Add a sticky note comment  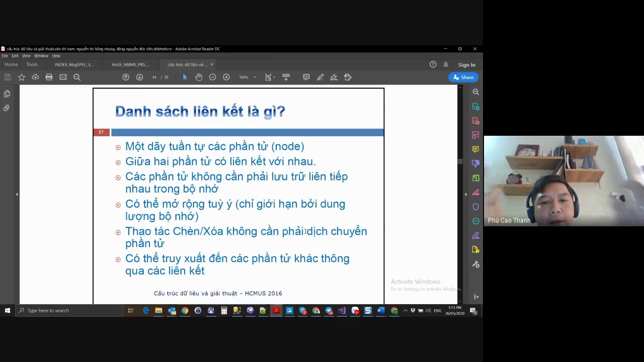click(306, 77)
